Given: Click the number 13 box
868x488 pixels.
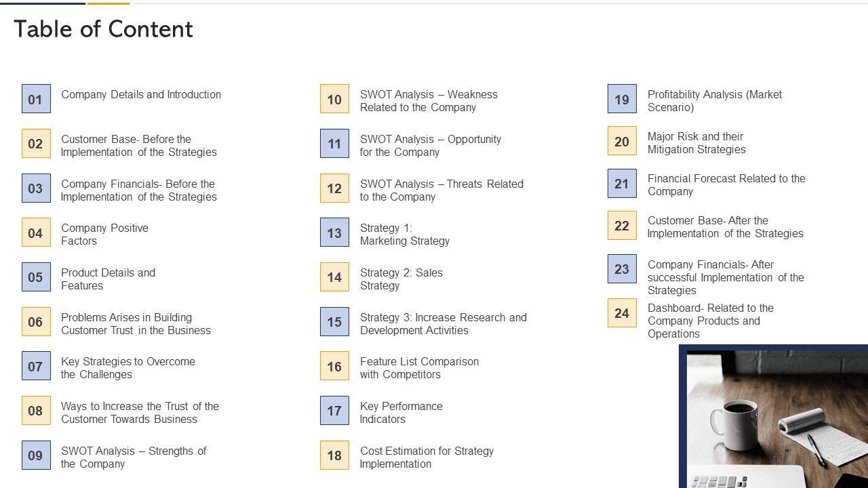Looking at the screenshot, I should (334, 232).
